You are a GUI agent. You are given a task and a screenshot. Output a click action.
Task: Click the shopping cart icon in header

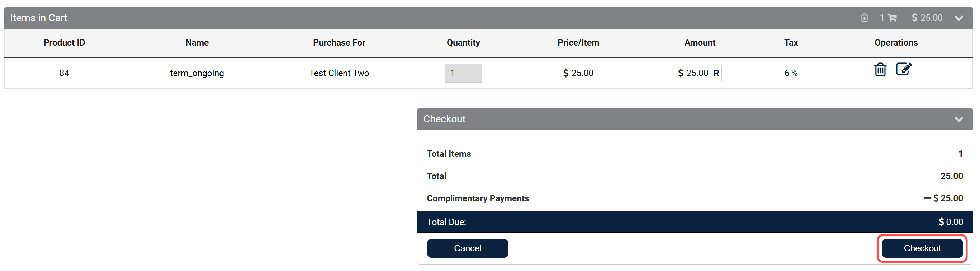click(893, 18)
